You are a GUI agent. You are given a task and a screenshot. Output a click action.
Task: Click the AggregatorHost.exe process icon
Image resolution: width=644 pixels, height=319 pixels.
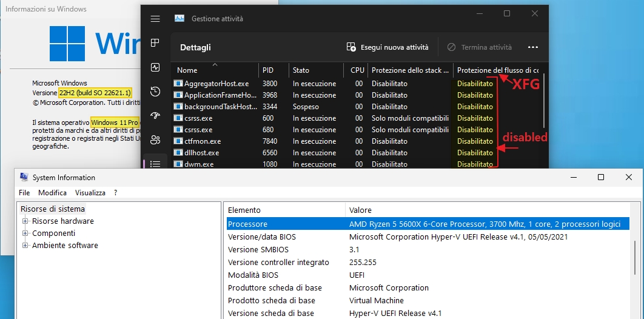click(x=178, y=83)
